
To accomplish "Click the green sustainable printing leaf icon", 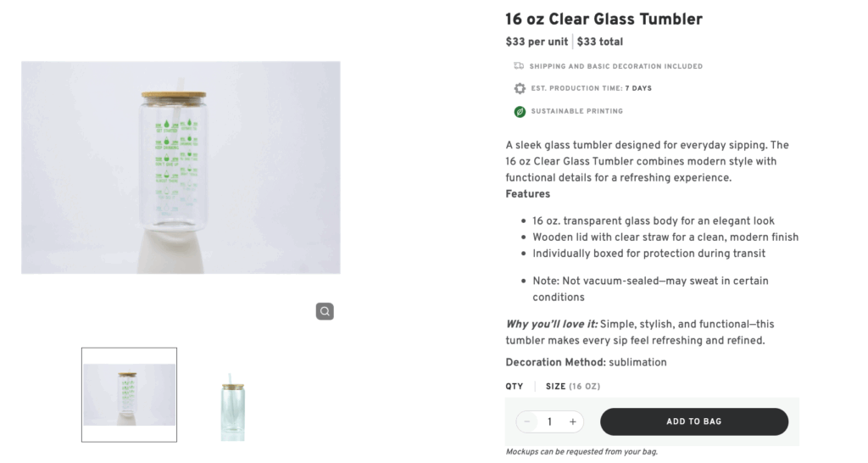I will [x=519, y=111].
